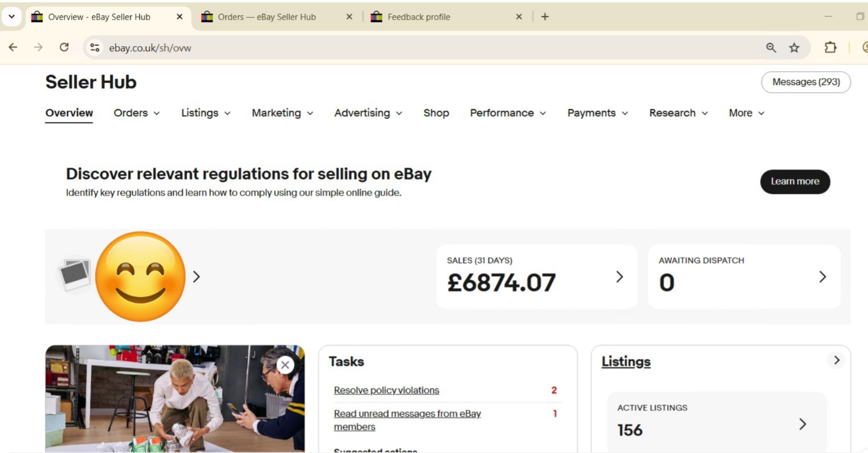Click the photo stack icon beside emoji

(x=75, y=274)
